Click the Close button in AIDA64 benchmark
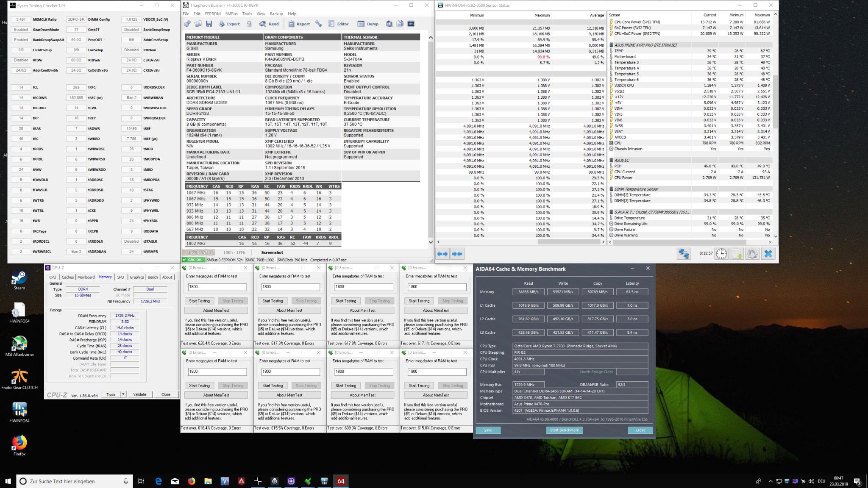This screenshot has width=868, height=488. click(x=640, y=430)
